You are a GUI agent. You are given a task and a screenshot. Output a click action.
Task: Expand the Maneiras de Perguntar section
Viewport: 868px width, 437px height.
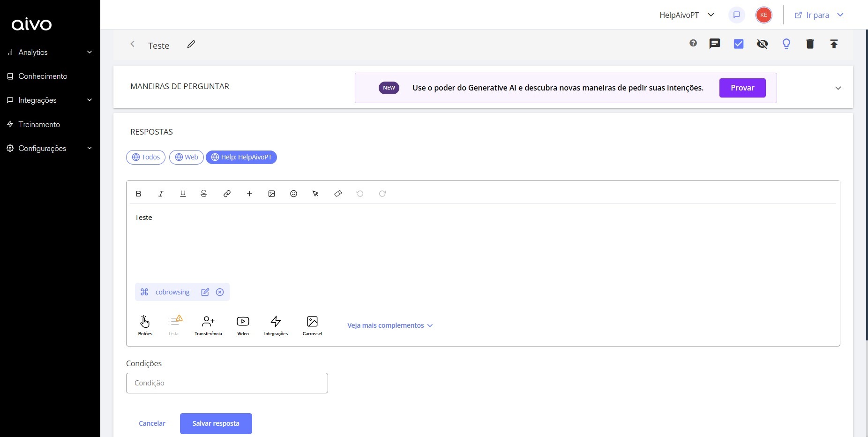tap(838, 88)
